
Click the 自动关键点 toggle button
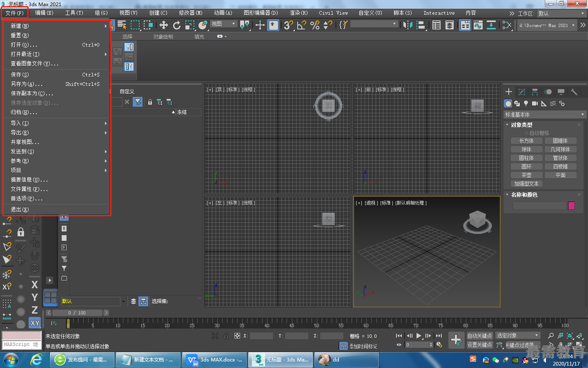click(x=479, y=336)
